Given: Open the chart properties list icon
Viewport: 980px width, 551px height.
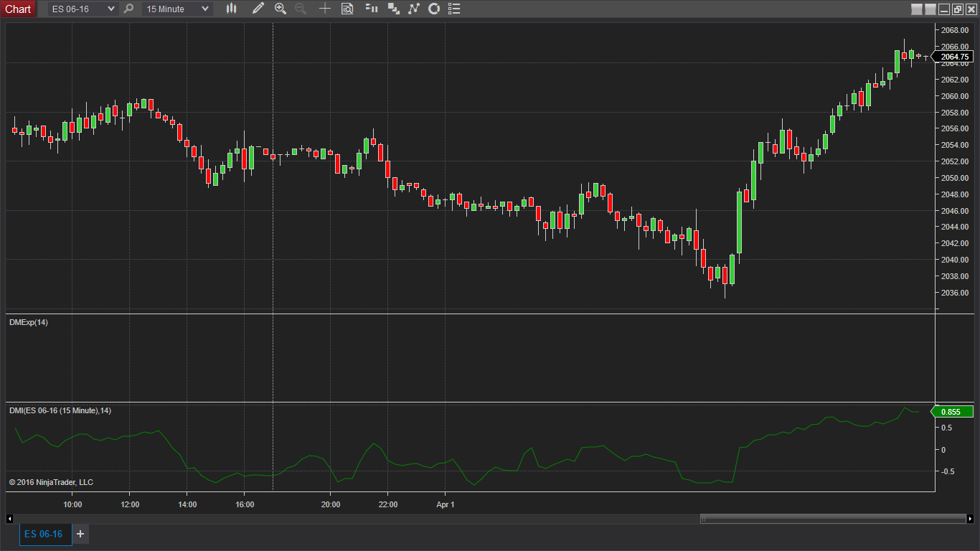Looking at the screenshot, I should [454, 9].
